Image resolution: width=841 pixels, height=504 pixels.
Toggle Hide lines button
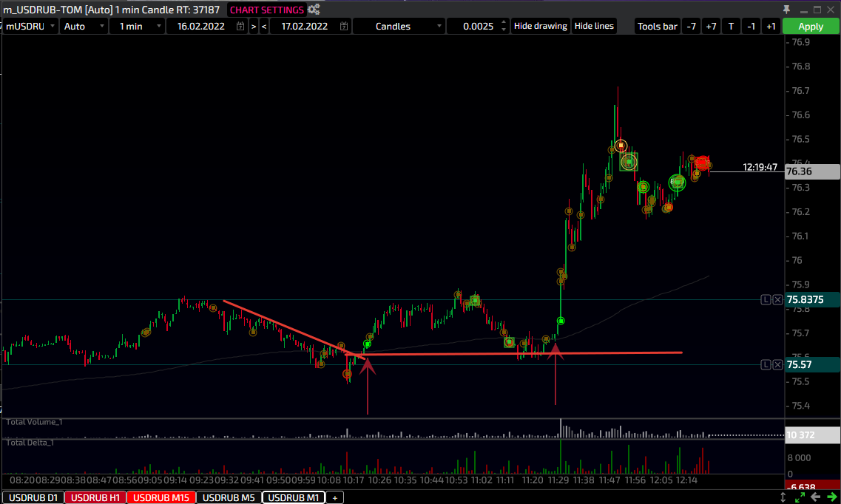(x=594, y=26)
